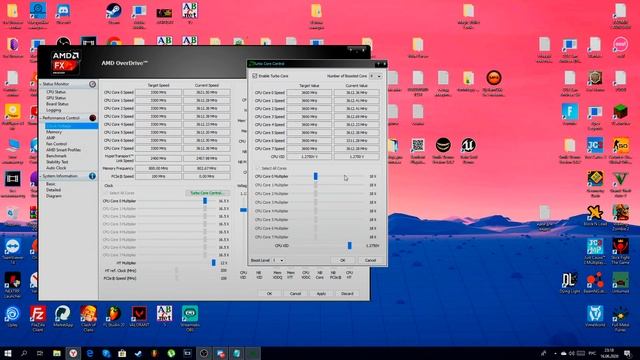Screen dimensions: 640x360
Task: Click the Turbo Core Control... button
Action: coord(207,193)
